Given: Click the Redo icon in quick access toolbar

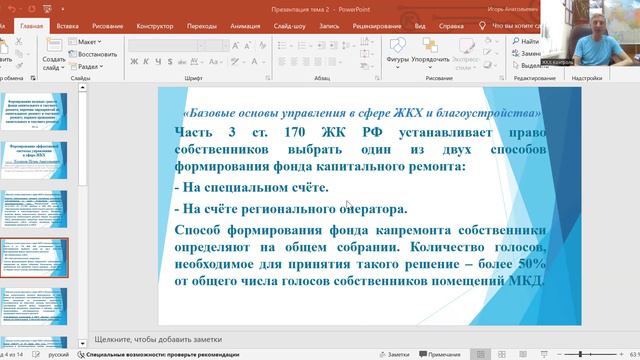Looking at the screenshot, I should point(31,9).
